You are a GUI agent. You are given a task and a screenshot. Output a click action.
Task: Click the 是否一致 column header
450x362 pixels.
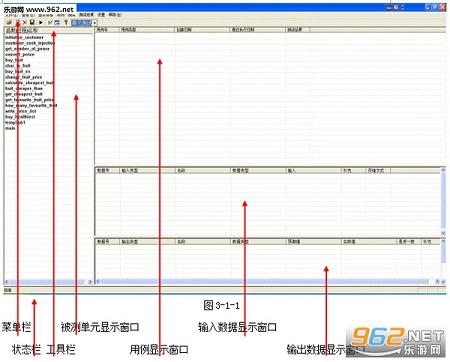coord(409,241)
